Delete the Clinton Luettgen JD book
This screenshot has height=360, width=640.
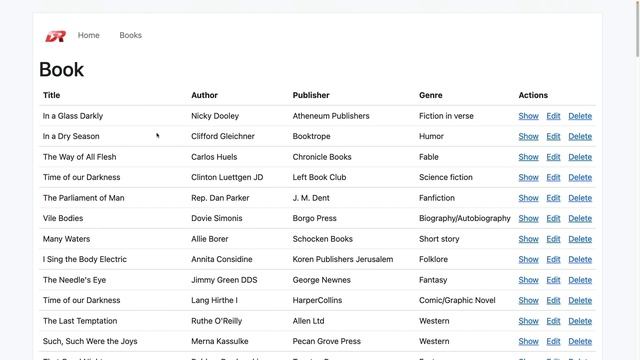(580, 177)
